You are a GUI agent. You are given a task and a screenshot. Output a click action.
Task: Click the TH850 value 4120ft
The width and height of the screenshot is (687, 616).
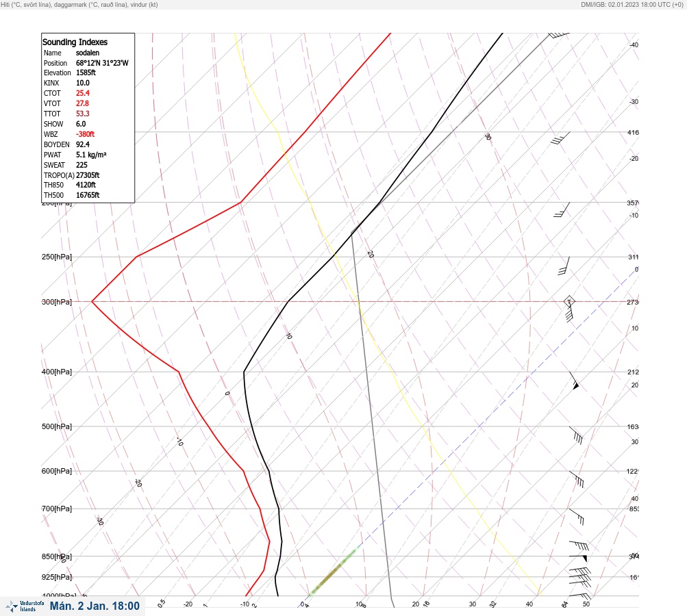pos(86,185)
